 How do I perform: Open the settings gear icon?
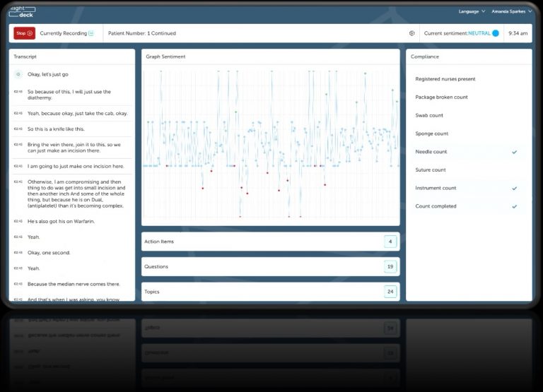tap(412, 33)
